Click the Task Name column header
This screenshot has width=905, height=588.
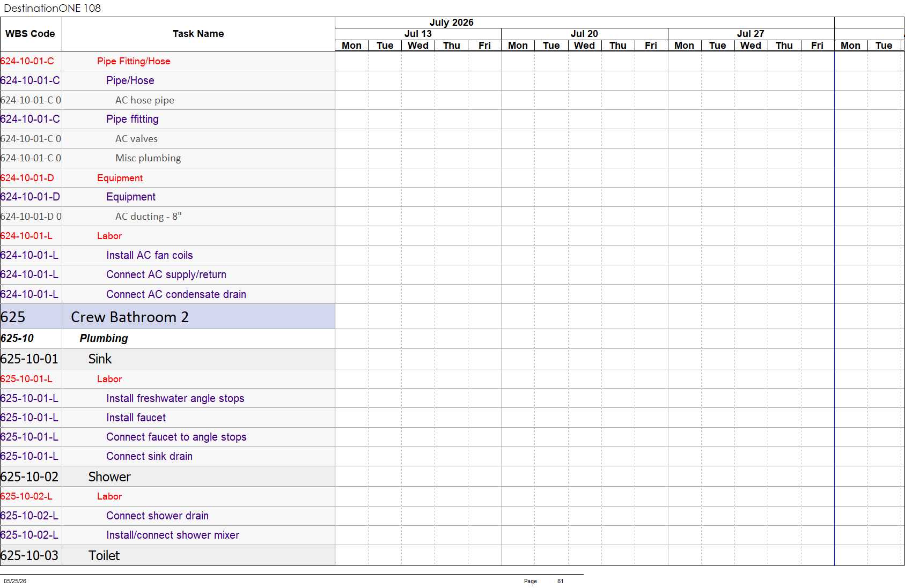pyautogui.click(x=198, y=34)
